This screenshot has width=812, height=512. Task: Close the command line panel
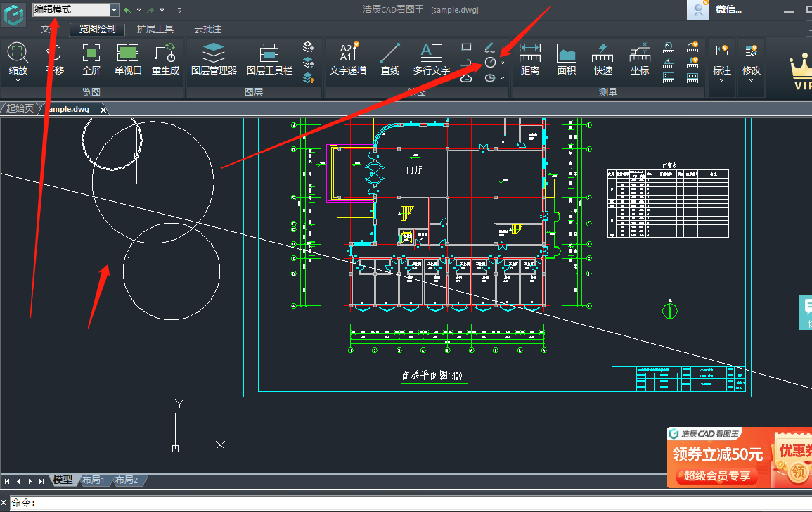(x=4, y=502)
